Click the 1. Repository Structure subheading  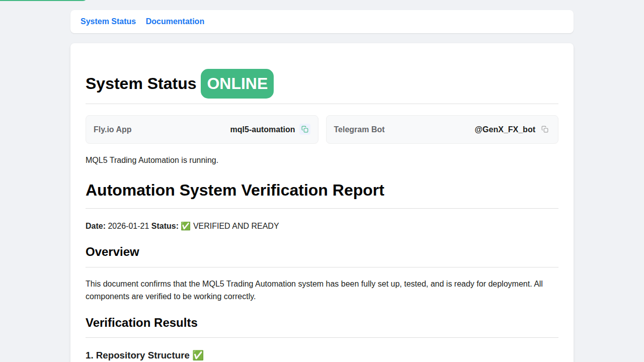pos(137,355)
